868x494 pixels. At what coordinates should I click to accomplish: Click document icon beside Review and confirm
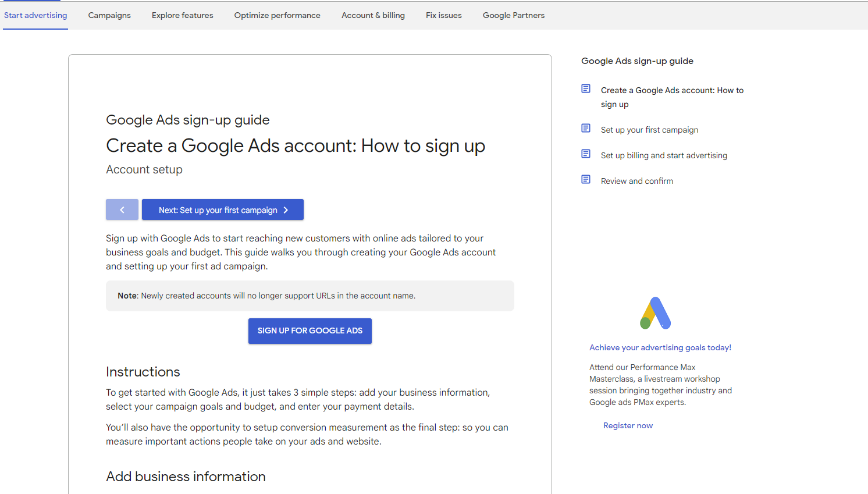pyautogui.click(x=586, y=179)
